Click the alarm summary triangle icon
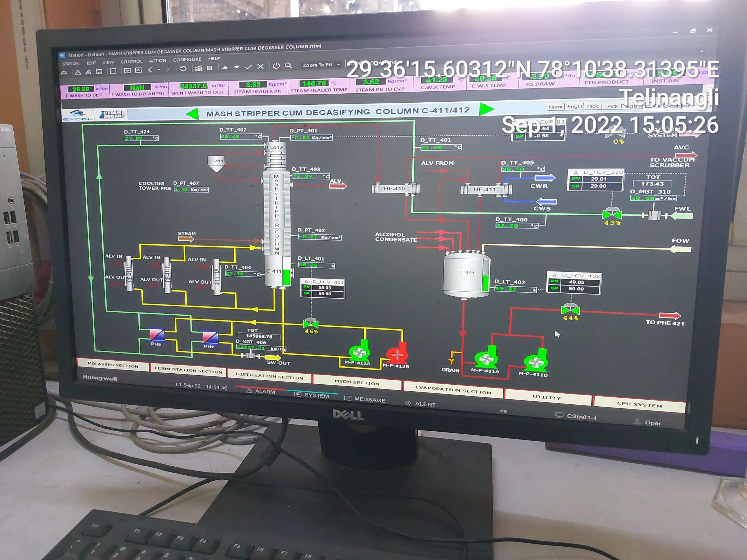This screenshot has height=560, width=747. click(78, 72)
